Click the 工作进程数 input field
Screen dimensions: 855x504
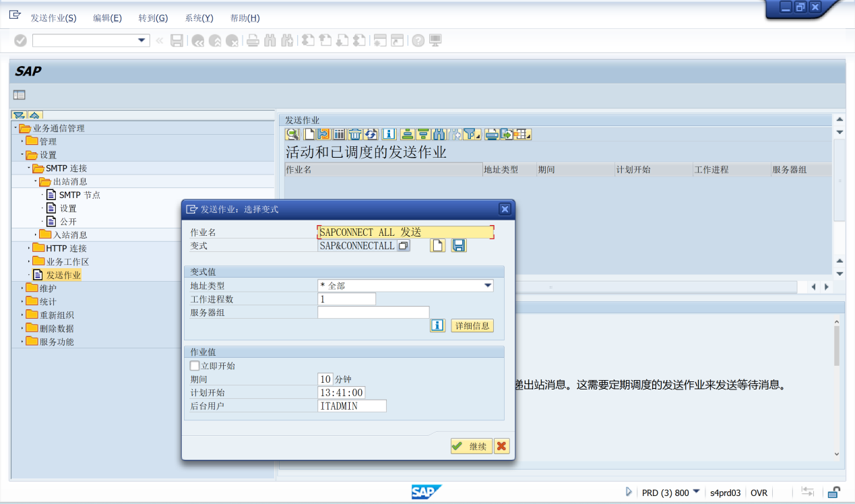(346, 298)
